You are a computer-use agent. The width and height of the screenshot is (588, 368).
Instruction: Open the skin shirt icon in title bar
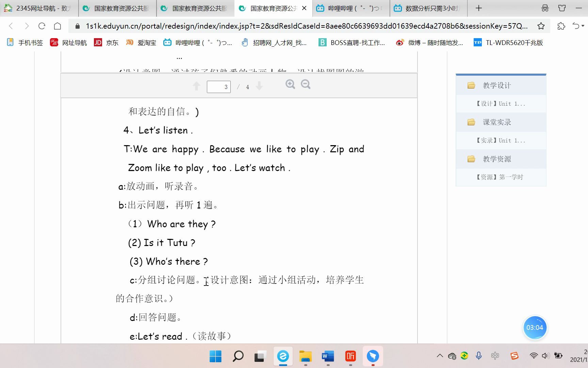[562, 8]
